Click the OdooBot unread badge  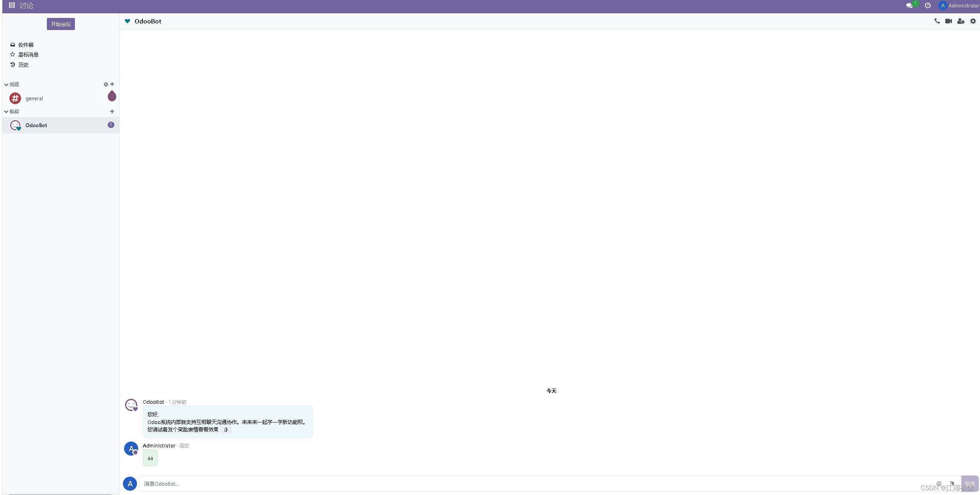point(111,125)
